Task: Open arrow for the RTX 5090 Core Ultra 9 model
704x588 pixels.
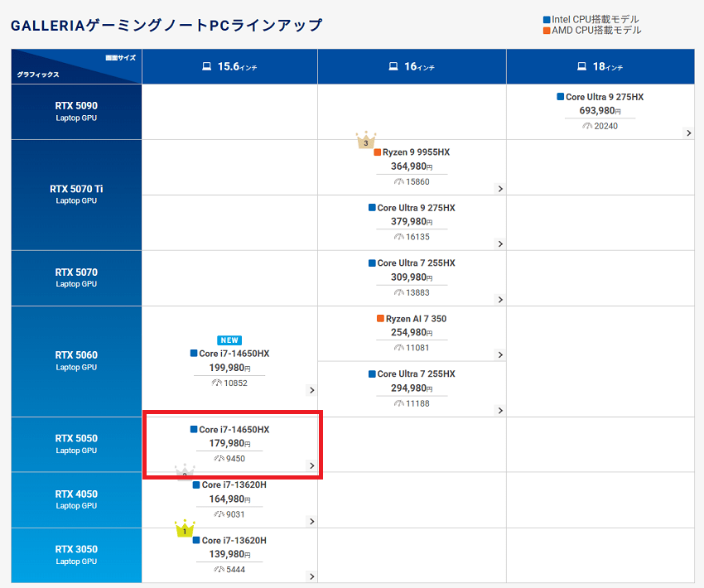Action: (688, 133)
